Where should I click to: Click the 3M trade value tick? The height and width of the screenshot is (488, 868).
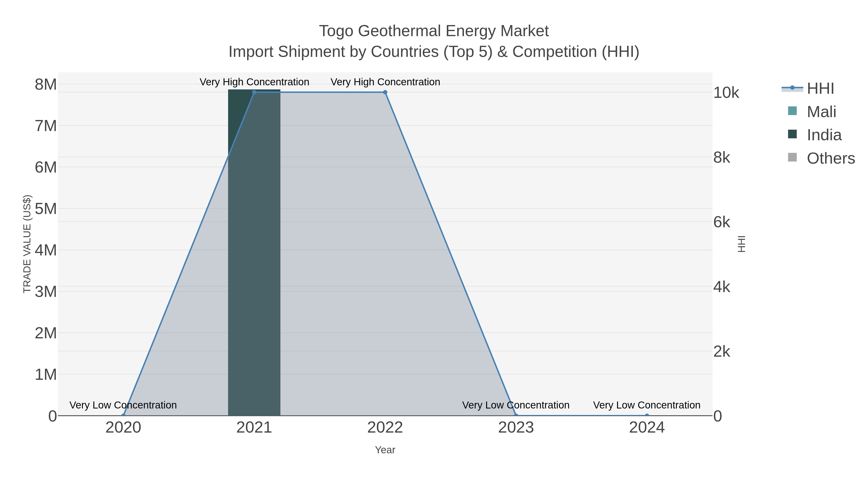tap(46, 292)
